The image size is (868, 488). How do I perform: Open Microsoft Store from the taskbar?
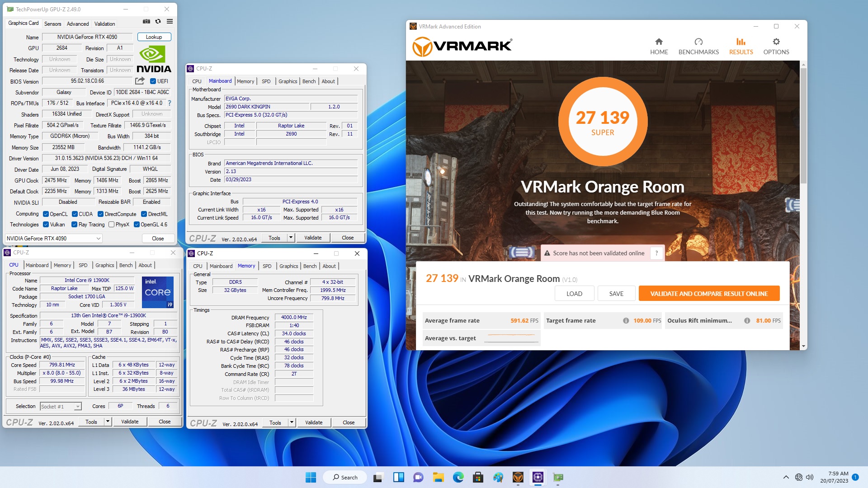pos(478,477)
